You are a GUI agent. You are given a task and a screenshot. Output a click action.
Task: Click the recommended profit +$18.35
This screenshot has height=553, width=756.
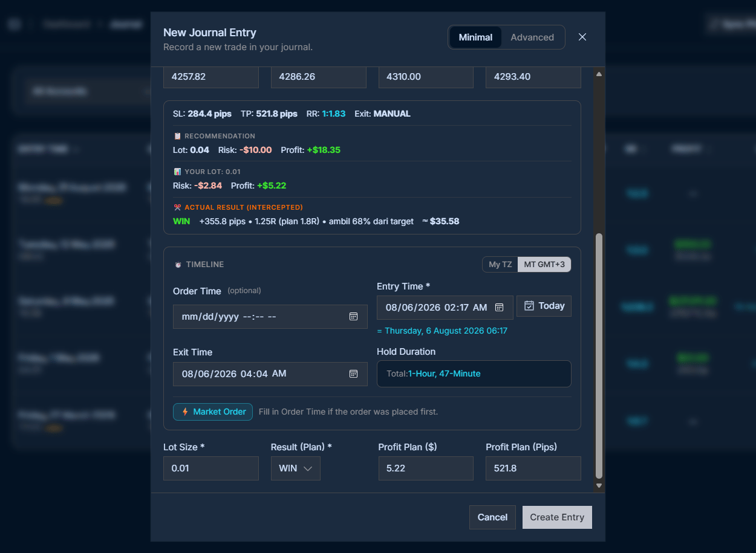(324, 150)
